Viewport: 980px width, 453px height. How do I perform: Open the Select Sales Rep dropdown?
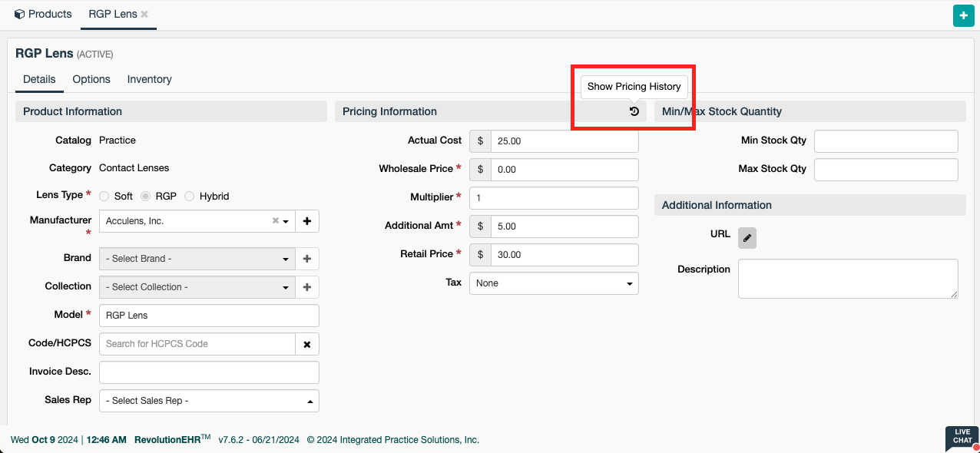208,401
